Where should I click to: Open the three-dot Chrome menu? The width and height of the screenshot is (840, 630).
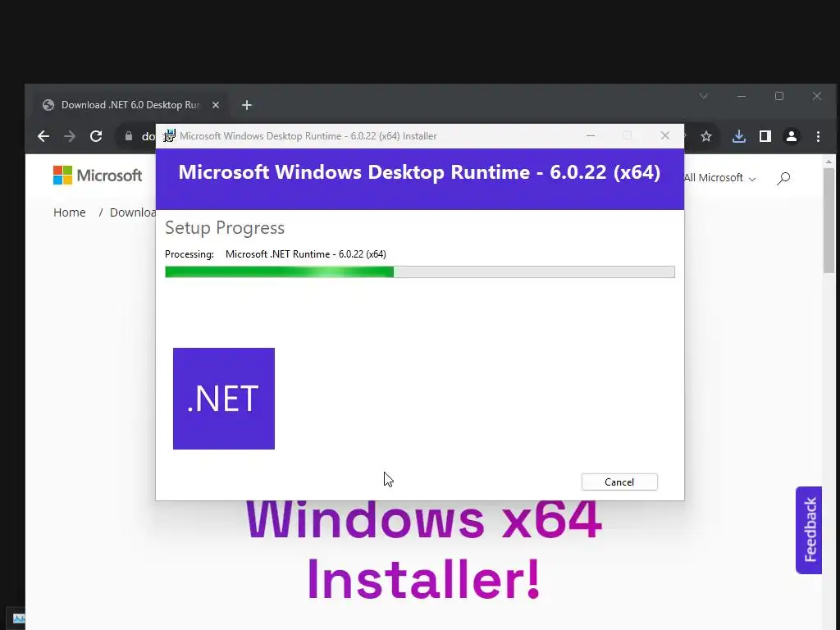pyautogui.click(x=818, y=137)
